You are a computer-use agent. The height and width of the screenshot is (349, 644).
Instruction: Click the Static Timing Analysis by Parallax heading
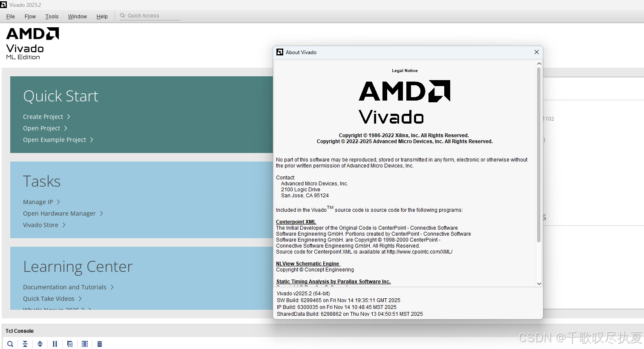pyautogui.click(x=333, y=282)
